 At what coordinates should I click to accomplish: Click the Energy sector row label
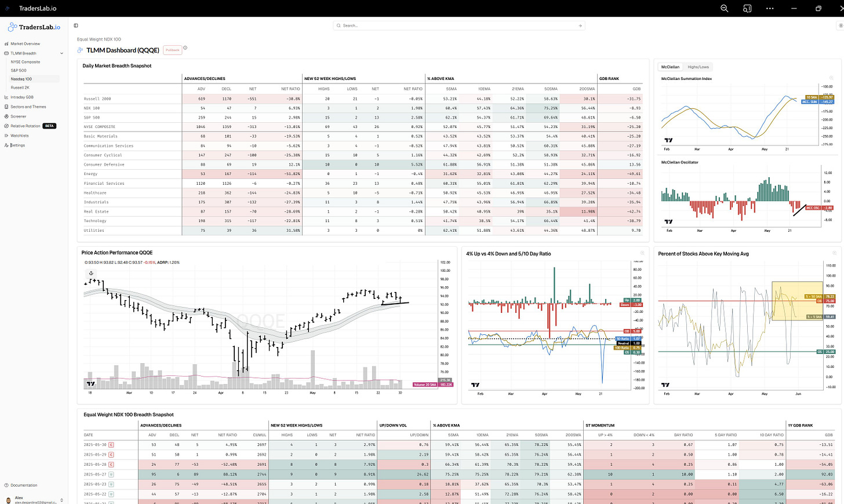[90, 174]
